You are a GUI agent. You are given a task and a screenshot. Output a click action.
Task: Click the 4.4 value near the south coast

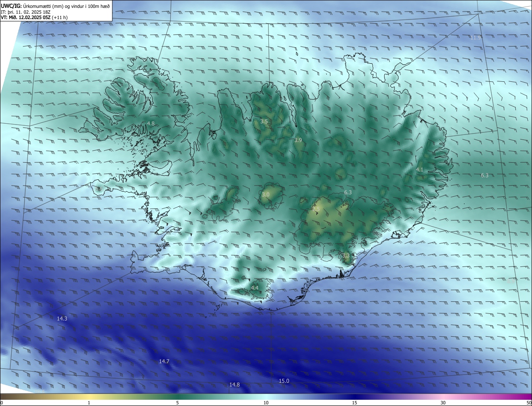[254, 288]
